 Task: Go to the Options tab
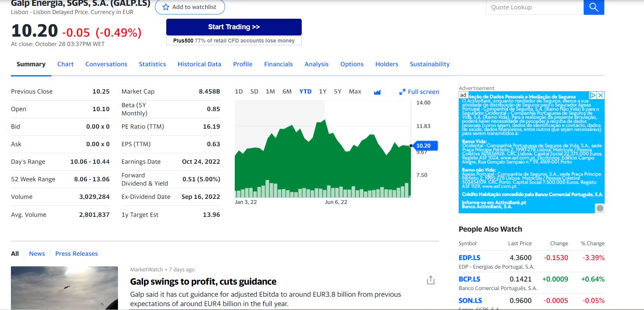click(352, 64)
